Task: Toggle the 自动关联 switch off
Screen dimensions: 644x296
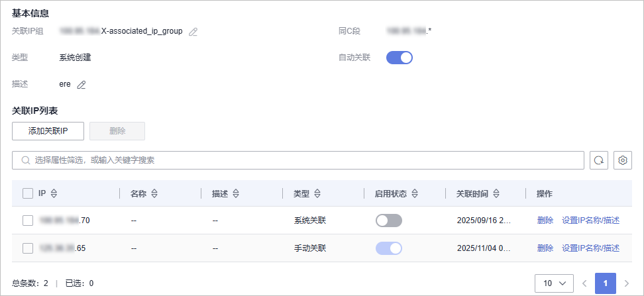Action: (x=400, y=58)
